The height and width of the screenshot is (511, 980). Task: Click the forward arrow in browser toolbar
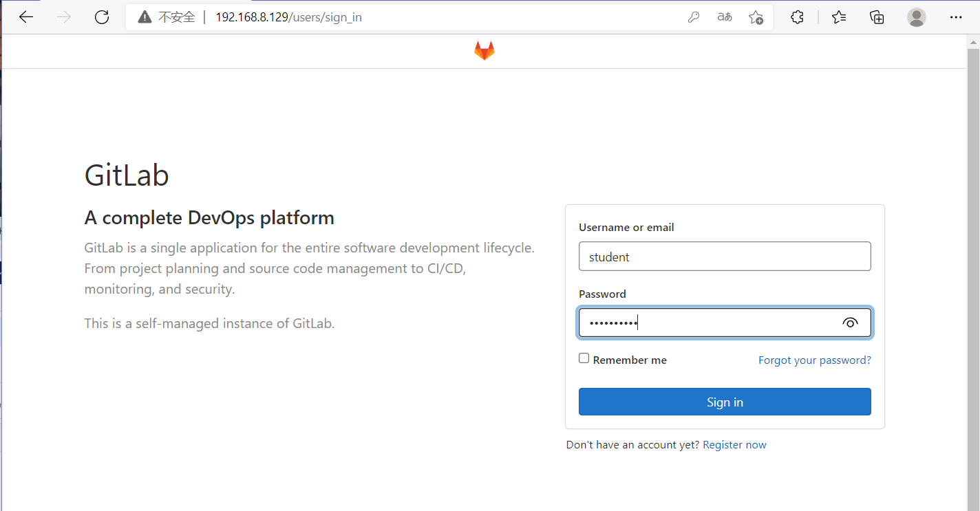(64, 17)
